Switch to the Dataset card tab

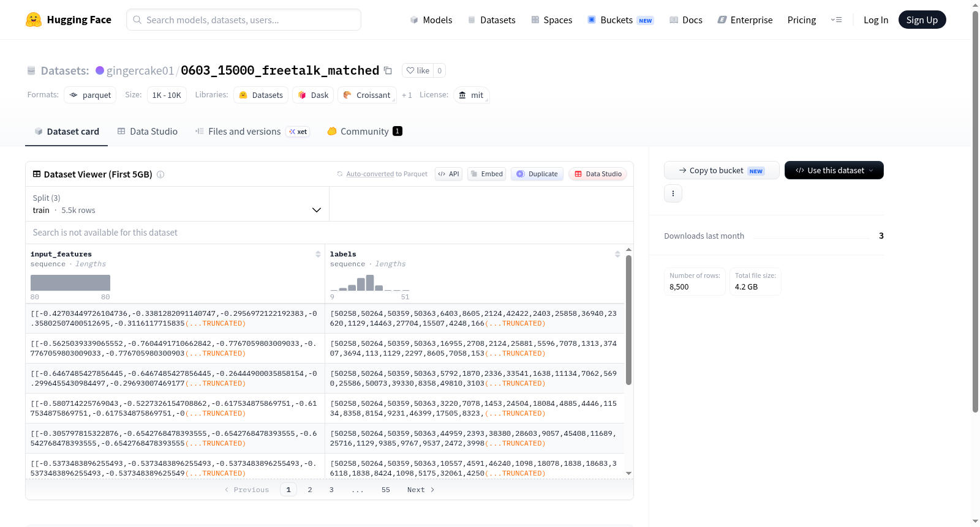[x=66, y=132]
